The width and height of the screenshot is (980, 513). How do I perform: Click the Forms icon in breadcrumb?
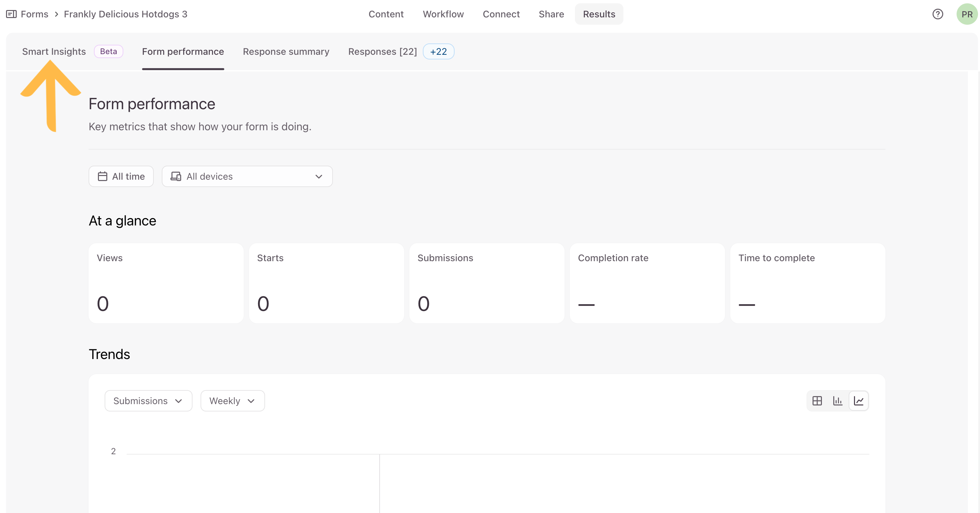click(11, 14)
